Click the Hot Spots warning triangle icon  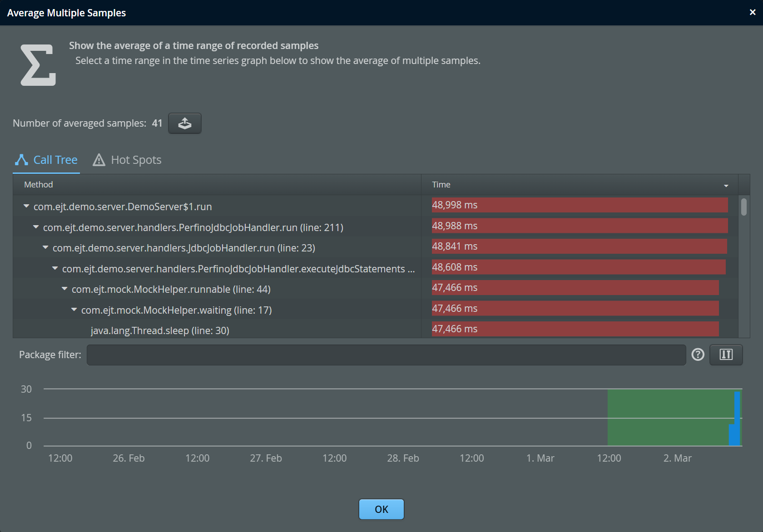[99, 160]
